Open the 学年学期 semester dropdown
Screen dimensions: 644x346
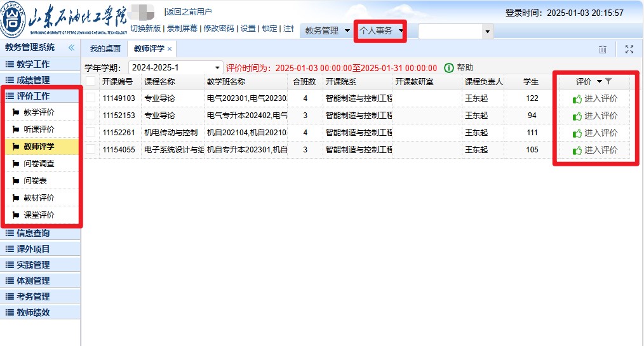pyautogui.click(x=218, y=68)
